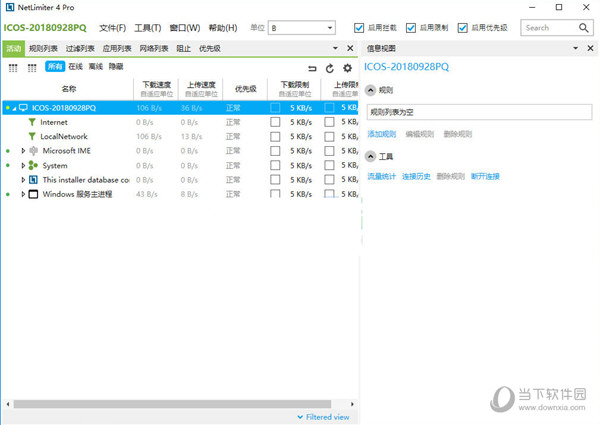600x425 pixels.
Task: Click the 断开连接 link
Action: [x=485, y=176]
